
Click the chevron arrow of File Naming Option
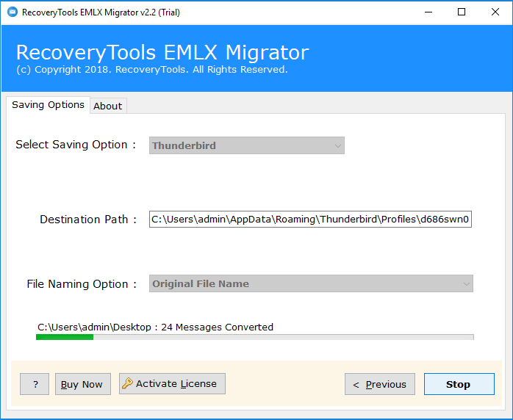tap(467, 283)
